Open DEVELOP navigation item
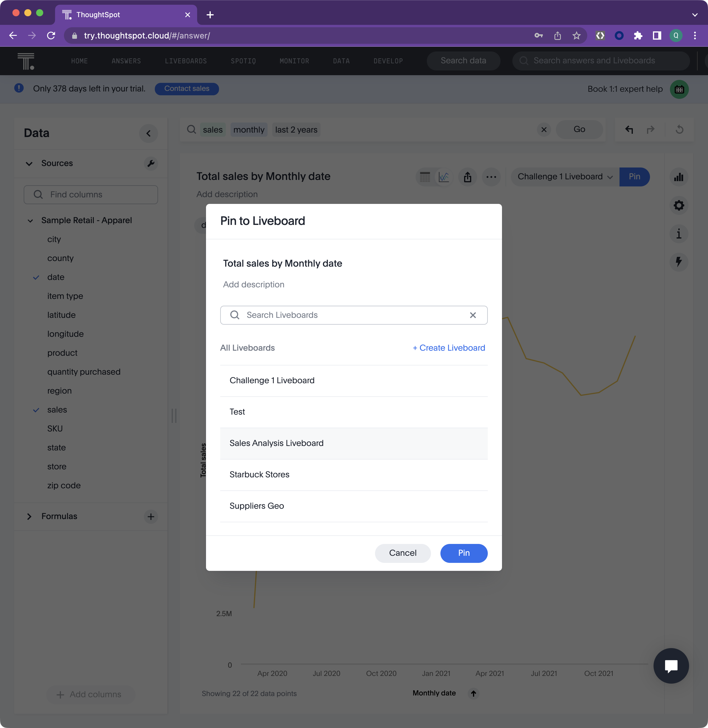Screen dimensions: 708x728 pos(388,61)
